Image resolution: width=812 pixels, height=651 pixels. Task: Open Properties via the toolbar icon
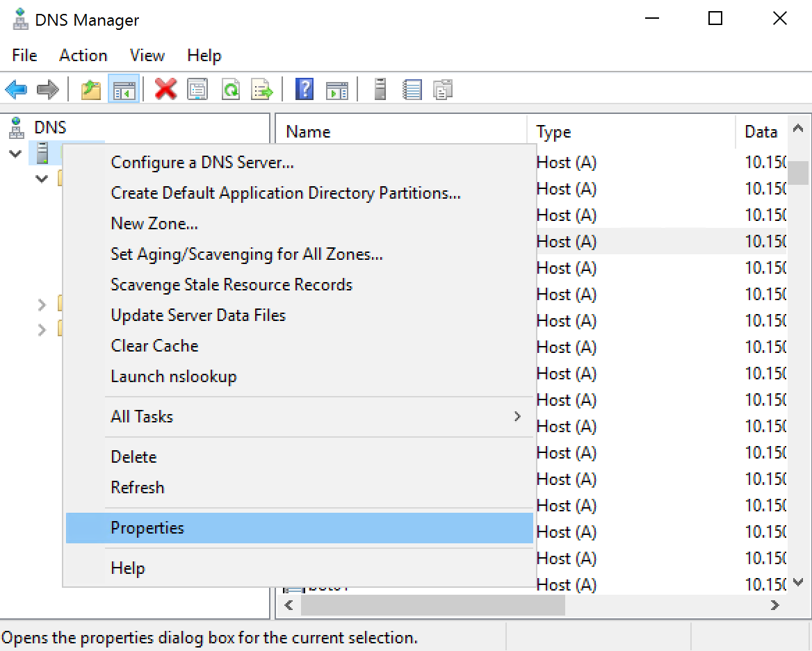(197, 89)
